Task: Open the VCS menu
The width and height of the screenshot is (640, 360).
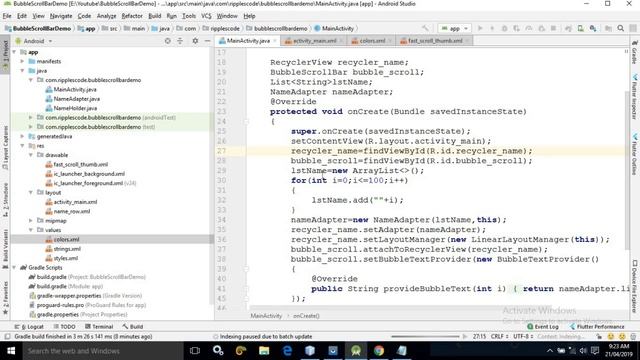Action: pyautogui.click(x=206, y=16)
